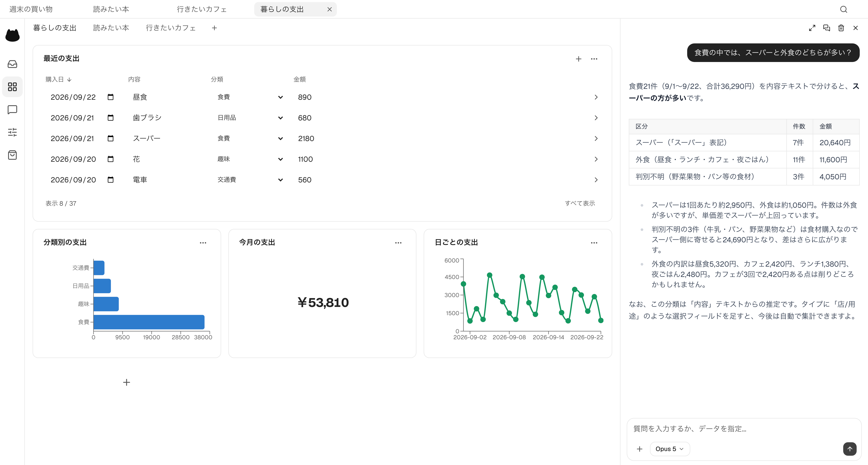868x465 pixels.
Task: Click the black cat app logo
Action: coord(12,35)
